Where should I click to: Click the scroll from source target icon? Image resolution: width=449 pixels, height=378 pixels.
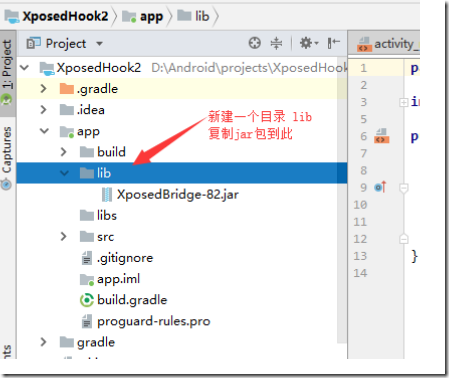click(255, 43)
